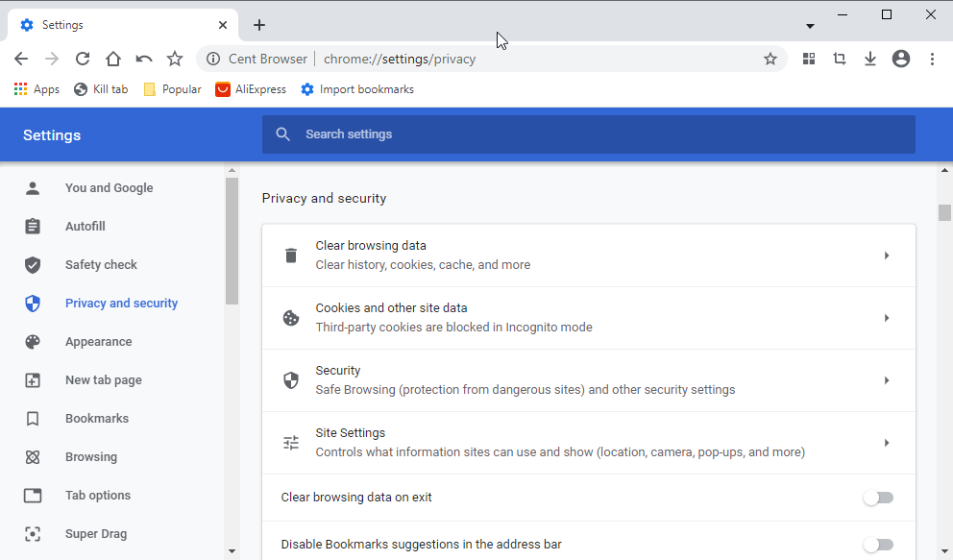The image size is (953, 560).
Task: Open the tab list dropdown arrow
Action: pos(810,26)
